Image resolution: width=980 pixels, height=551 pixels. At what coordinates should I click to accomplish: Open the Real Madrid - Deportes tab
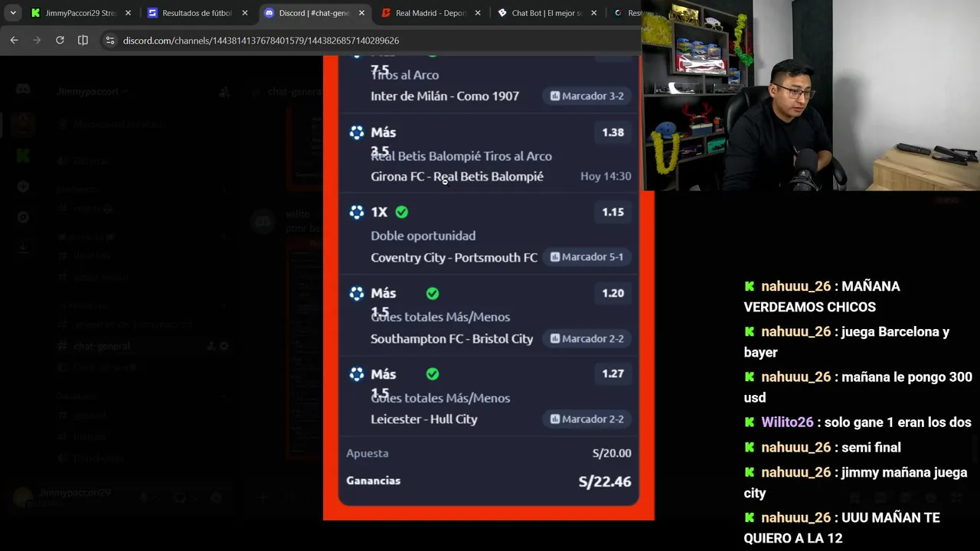[x=430, y=13]
